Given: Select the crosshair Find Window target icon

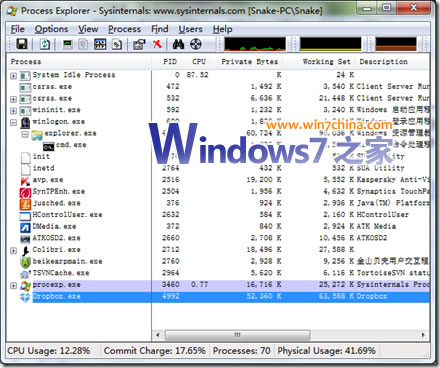Looking at the screenshot, I should 196,44.
